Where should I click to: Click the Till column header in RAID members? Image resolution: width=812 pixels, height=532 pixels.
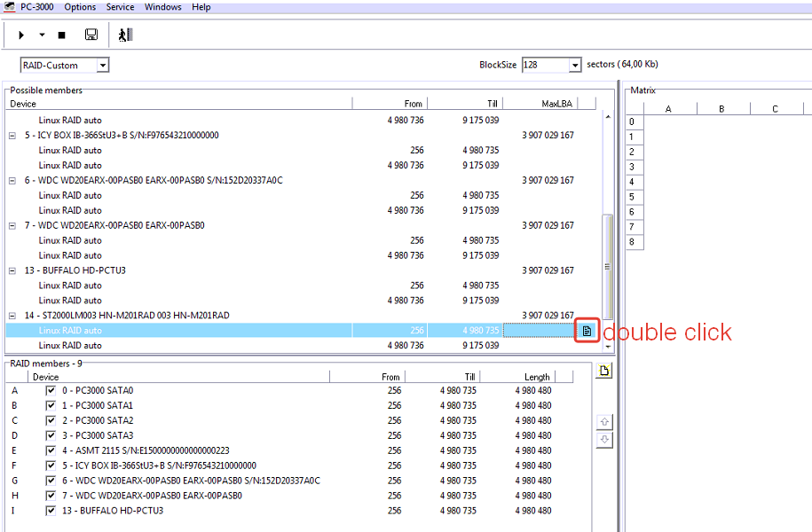coord(443,377)
